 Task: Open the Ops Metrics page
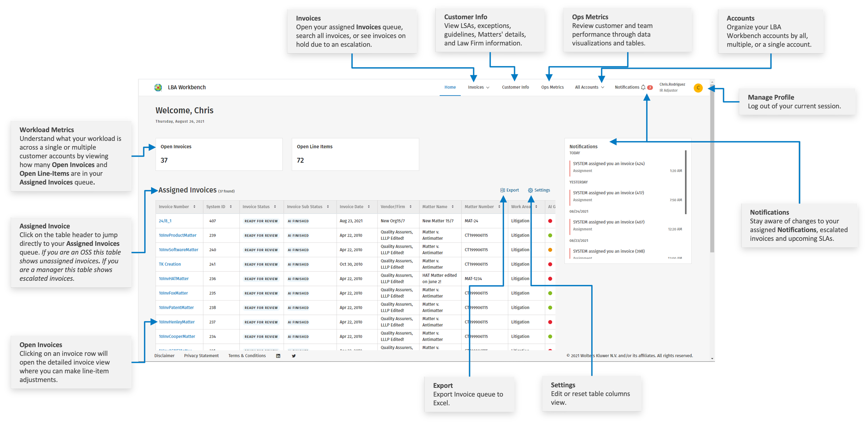[552, 88]
